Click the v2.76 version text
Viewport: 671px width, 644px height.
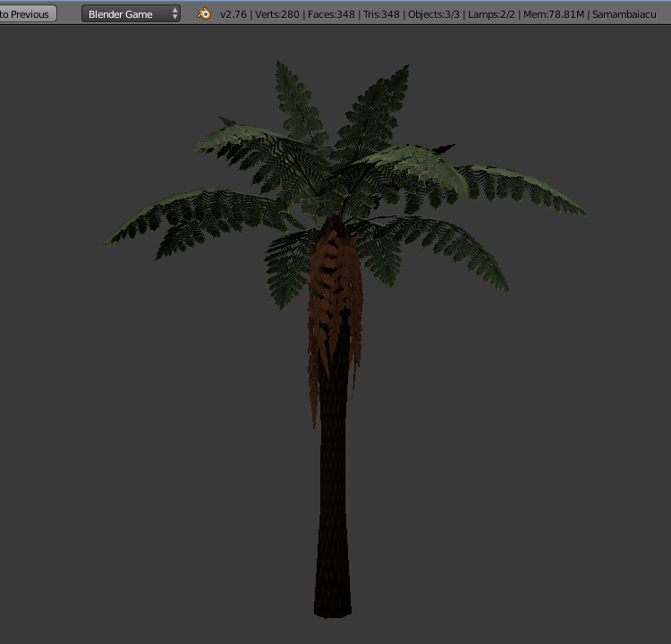(234, 14)
